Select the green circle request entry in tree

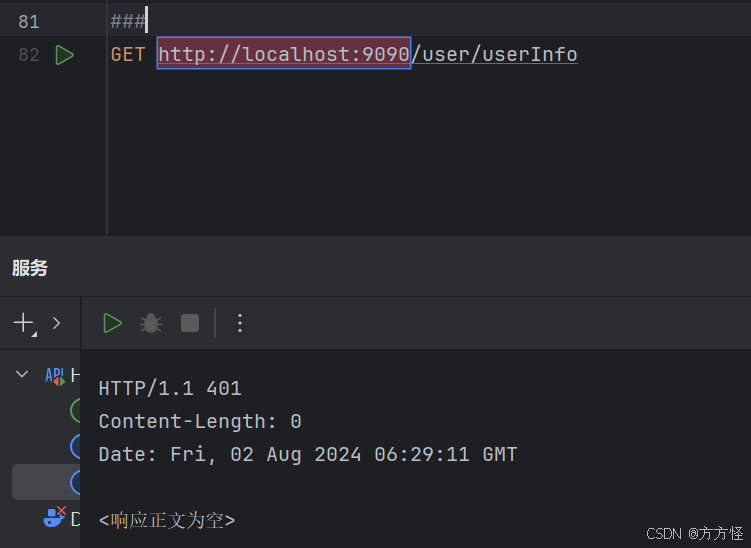pos(75,410)
